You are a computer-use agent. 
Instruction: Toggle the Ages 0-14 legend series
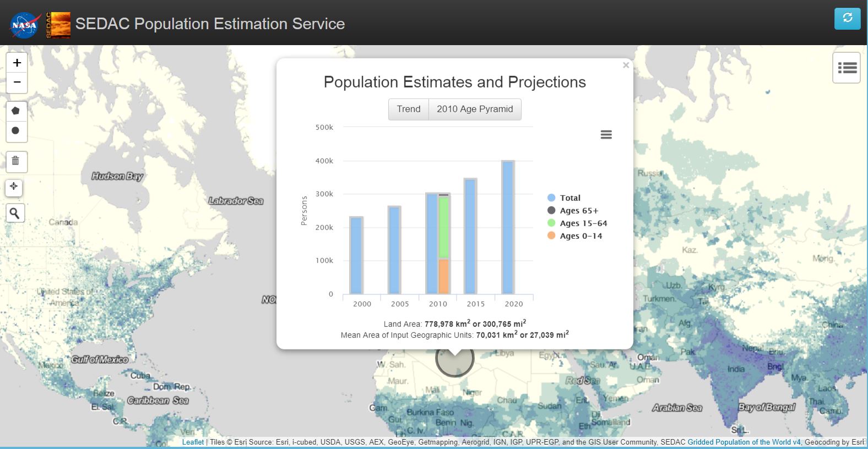575,236
